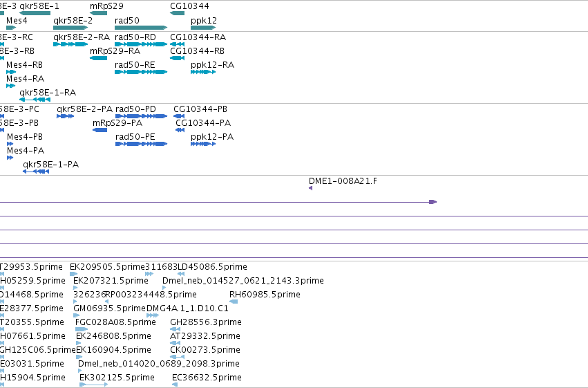Select the RH60985.5prime EST label

[x=265, y=295]
